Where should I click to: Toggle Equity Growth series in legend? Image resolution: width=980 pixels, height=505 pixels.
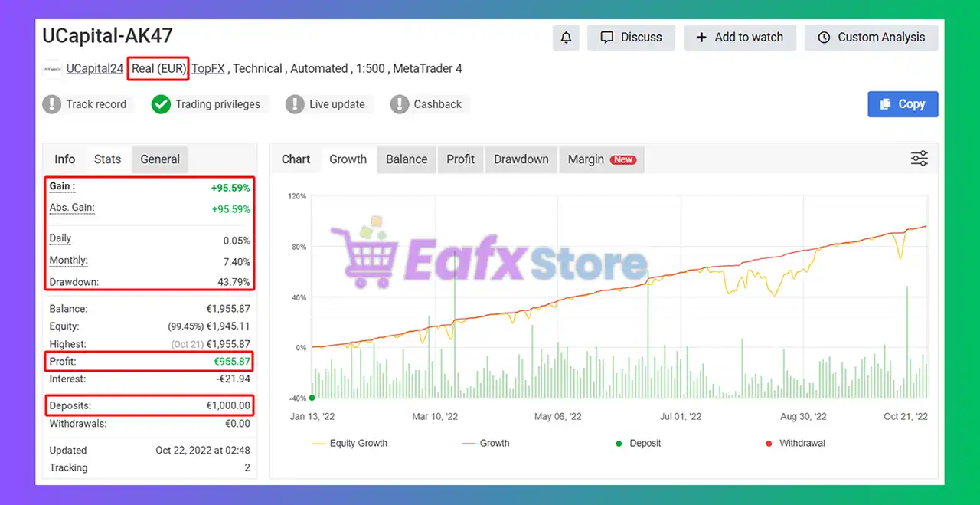click(x=350, y=443)
